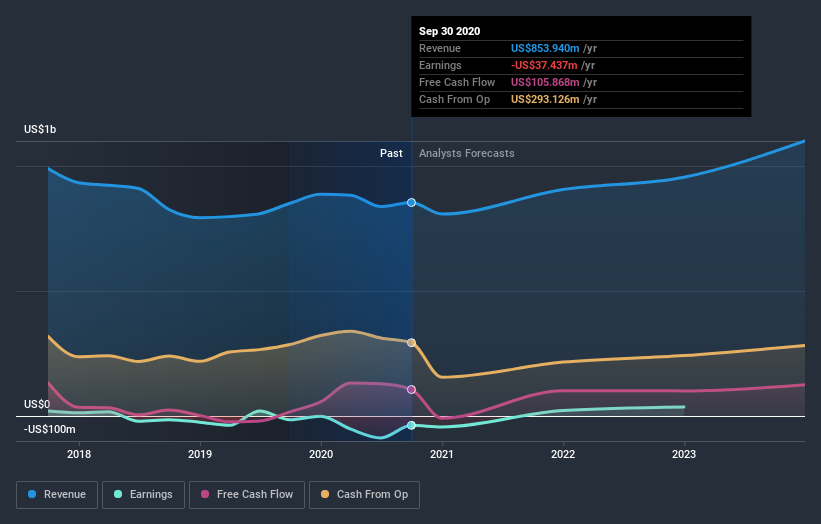Click the 2020 x-axis label
821x524 pixels.
(321, 454)
